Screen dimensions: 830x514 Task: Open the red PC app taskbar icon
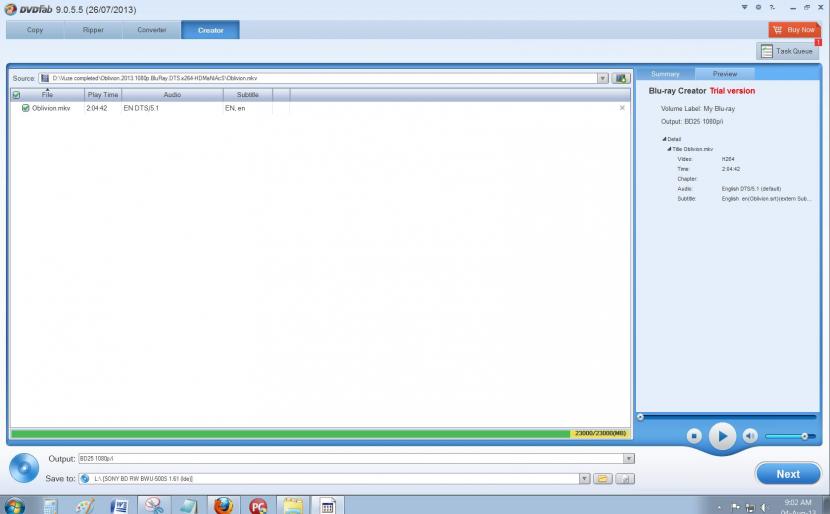click(x=258, y=506)
